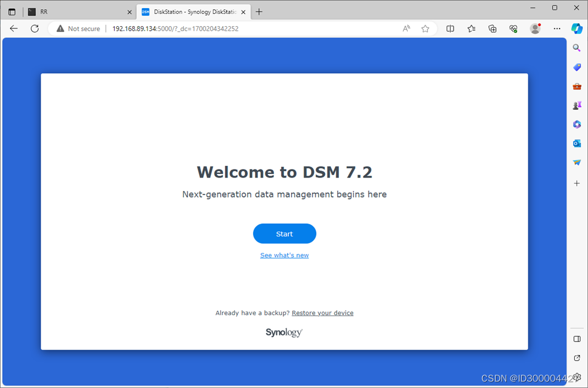Open the browser profile menu
Screen dimensions: 588x388
(x=535, y=28)
